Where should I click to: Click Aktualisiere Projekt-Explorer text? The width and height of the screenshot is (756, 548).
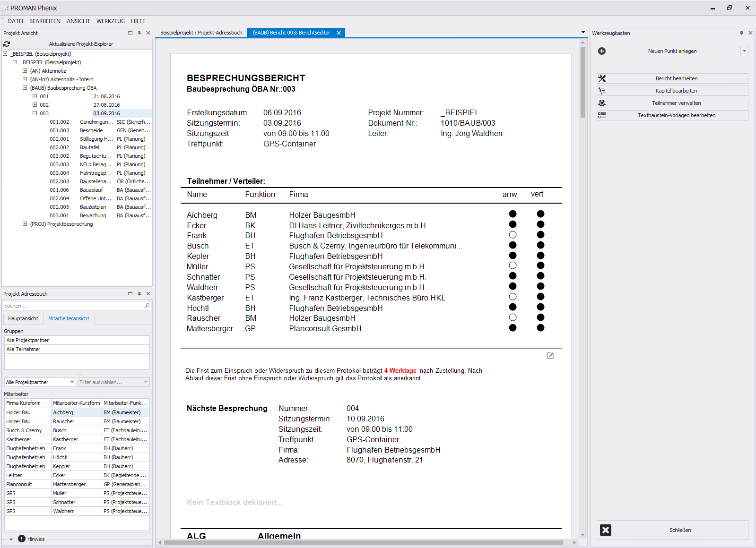tap(81, 44)
